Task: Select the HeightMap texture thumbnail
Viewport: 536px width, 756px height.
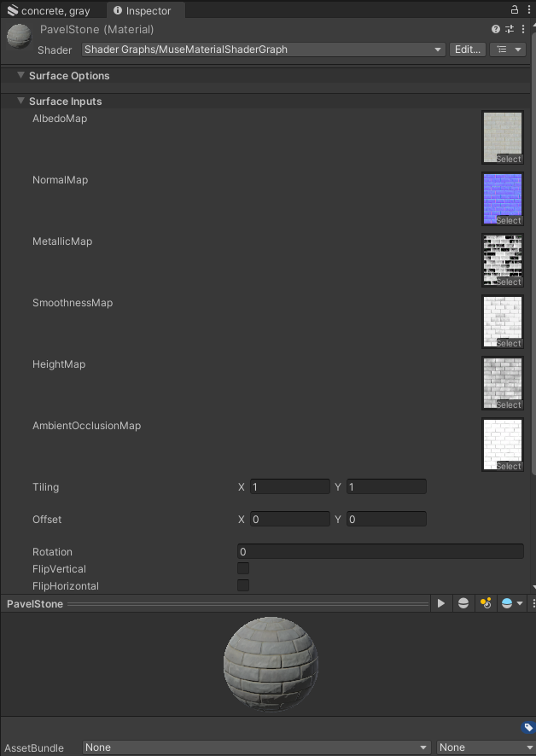Action: [503, 383]
